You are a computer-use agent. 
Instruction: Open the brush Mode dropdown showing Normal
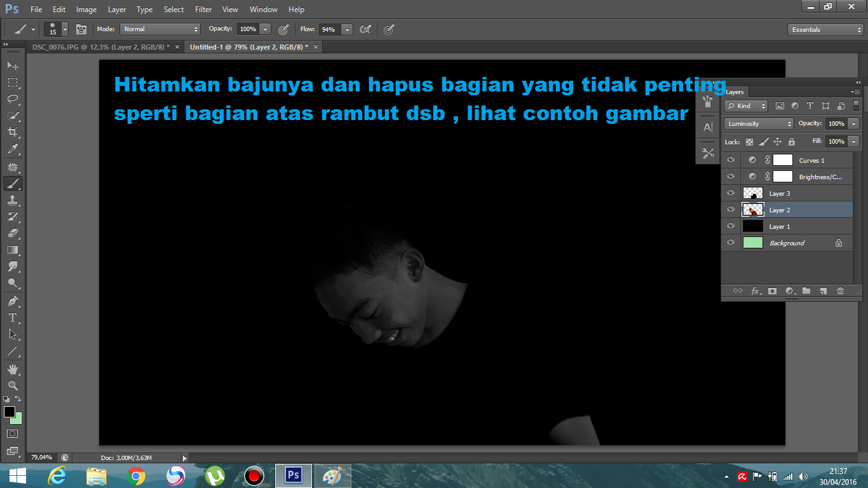159,29
